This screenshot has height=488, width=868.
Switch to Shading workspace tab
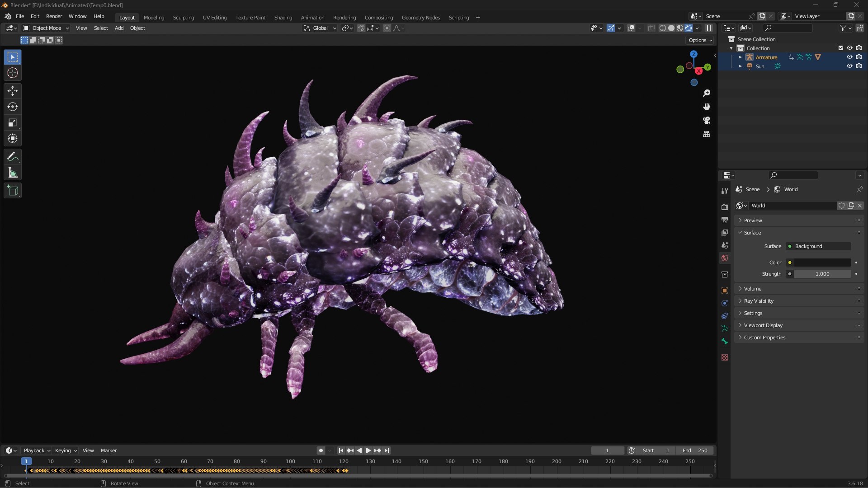pos(283,18)
